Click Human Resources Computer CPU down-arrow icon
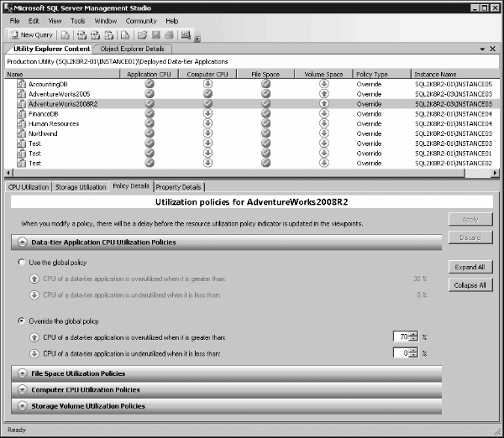The image size is (504, 438). (207, 123)
